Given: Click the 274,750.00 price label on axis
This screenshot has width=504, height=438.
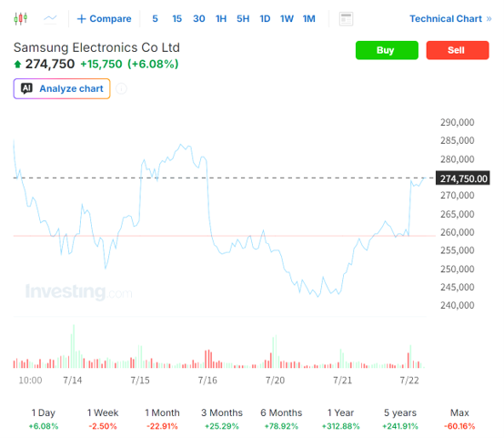Looking at the screenshot, I should coord(462,178).
